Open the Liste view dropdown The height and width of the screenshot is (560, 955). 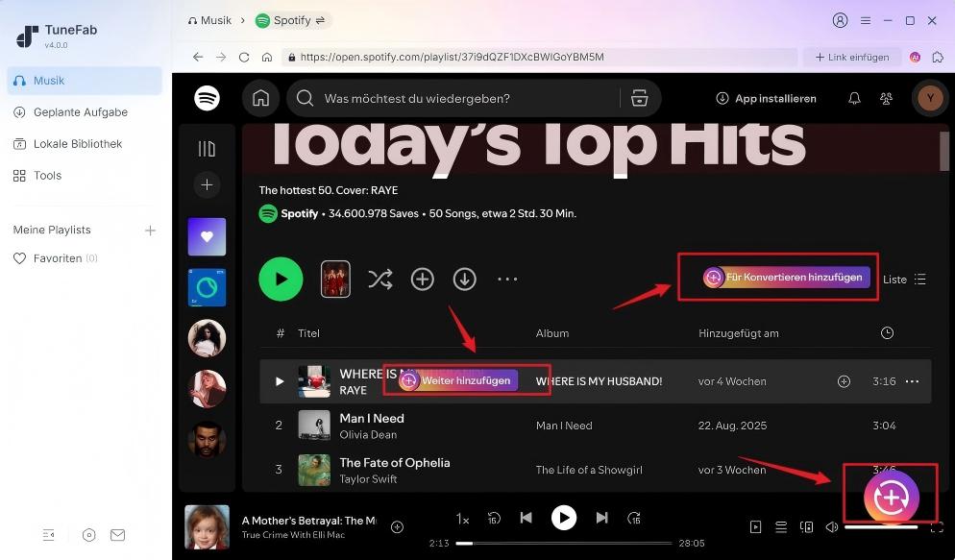(902, 279)
